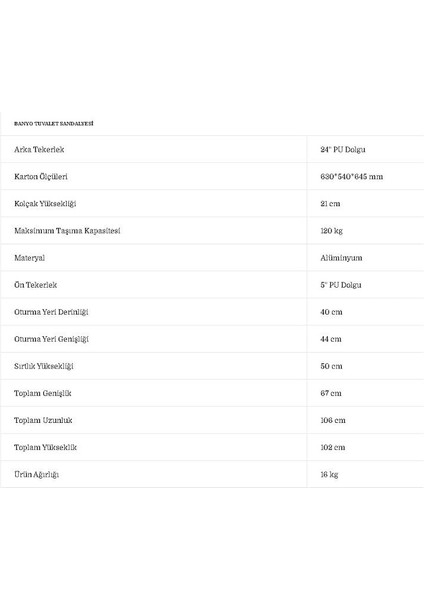Viewport: 424px width, 600px height.
Task: Click the 5" PU Dolgu value
Action: coord(341,285)
